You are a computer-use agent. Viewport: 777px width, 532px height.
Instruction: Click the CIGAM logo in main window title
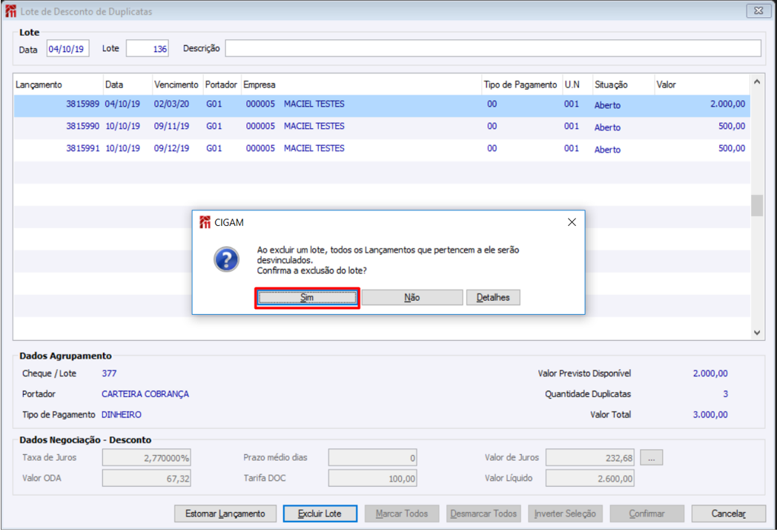click(x=11, y=11)
